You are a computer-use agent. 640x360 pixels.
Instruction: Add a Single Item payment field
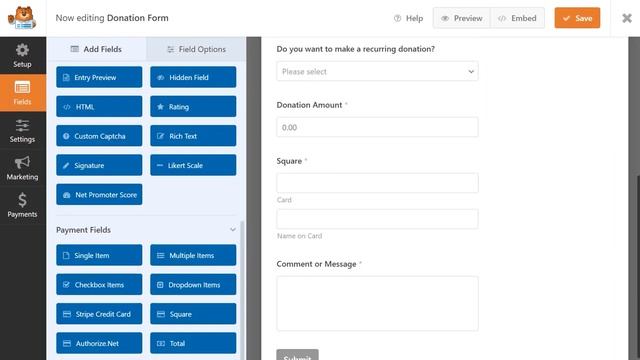coord(99,255)
